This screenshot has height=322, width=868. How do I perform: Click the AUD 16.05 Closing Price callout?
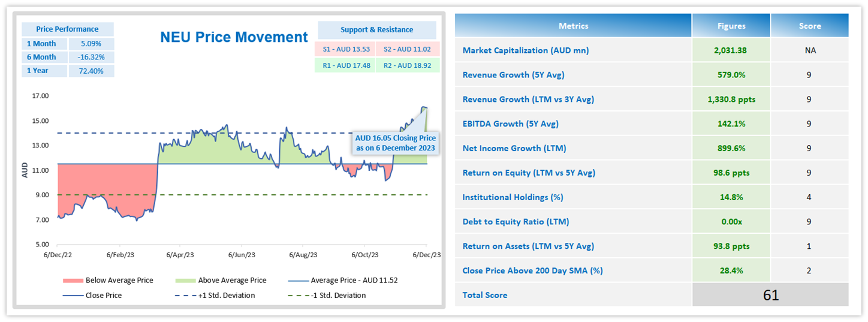coord(396,144)
